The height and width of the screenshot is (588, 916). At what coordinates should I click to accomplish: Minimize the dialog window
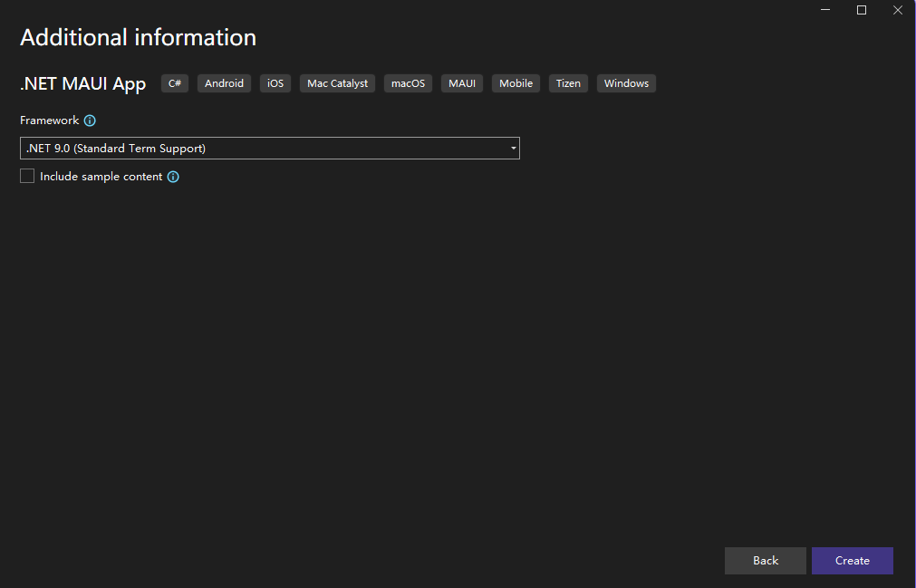tap(825, 10)
